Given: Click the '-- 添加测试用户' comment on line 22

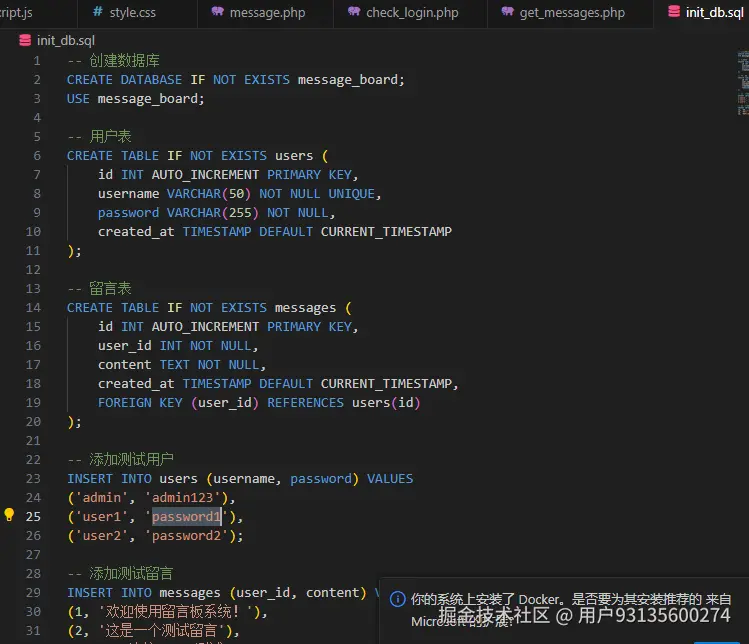Looking at the screenshot, I should click(120, 460).
